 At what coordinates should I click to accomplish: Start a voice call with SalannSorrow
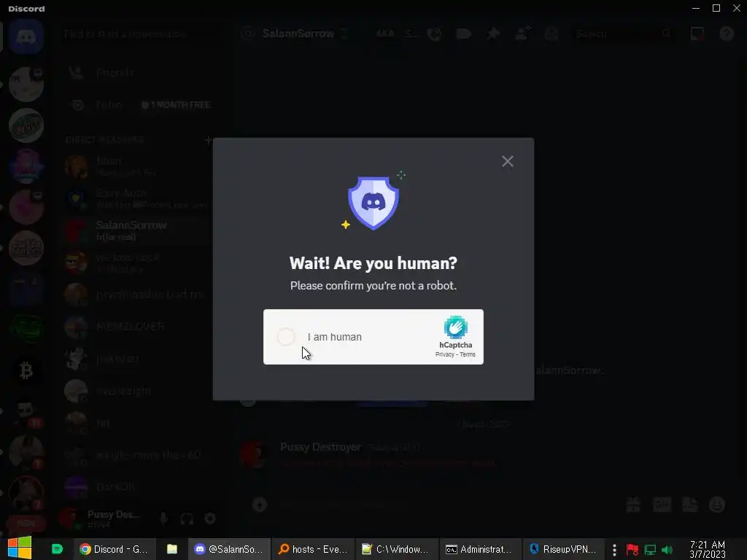(434, 34)
